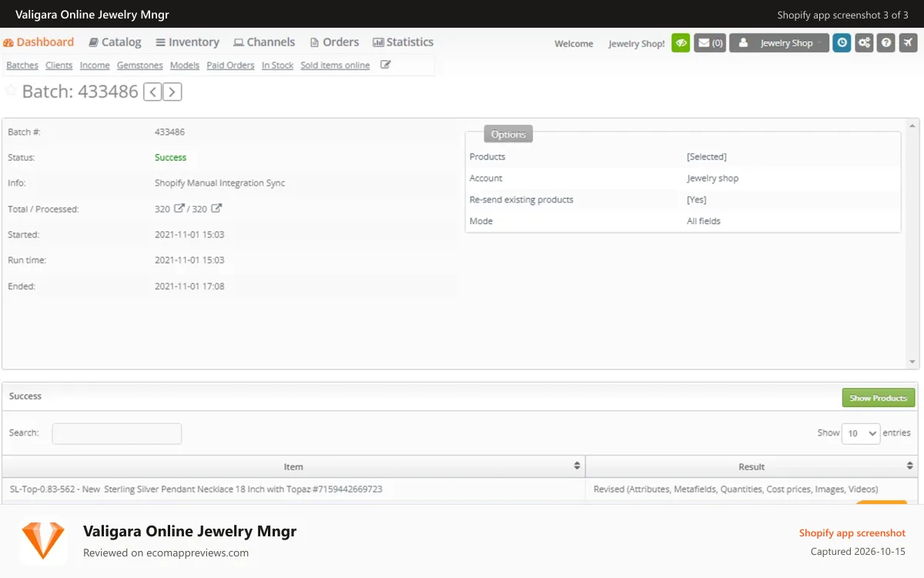Click the Show Products button

(x=879, y=398)
